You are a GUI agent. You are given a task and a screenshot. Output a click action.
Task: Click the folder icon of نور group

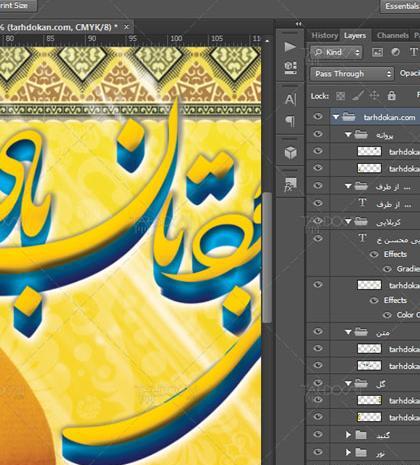pyautogui.click(x=361, y=452)
